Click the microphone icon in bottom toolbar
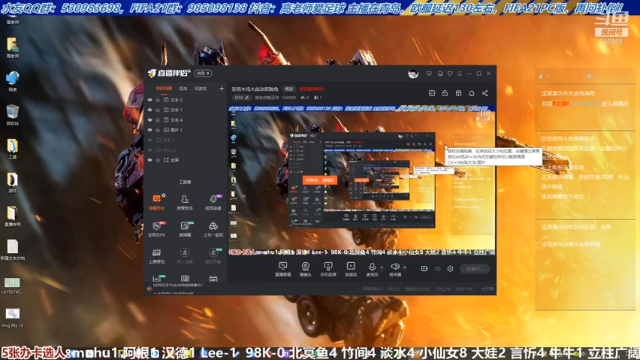This screenshot has width=640, height=360. coord(372,267)
